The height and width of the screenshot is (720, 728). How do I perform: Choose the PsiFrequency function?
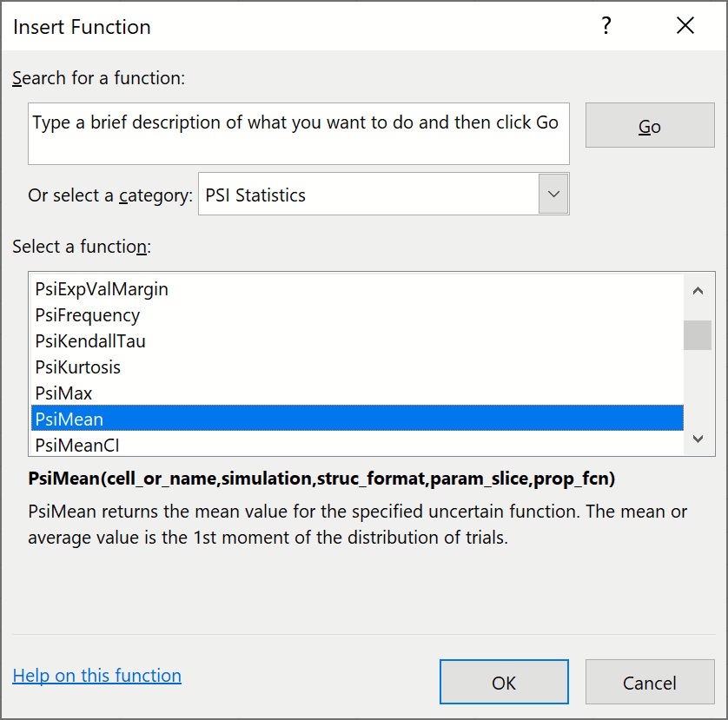tap(87, 315)
